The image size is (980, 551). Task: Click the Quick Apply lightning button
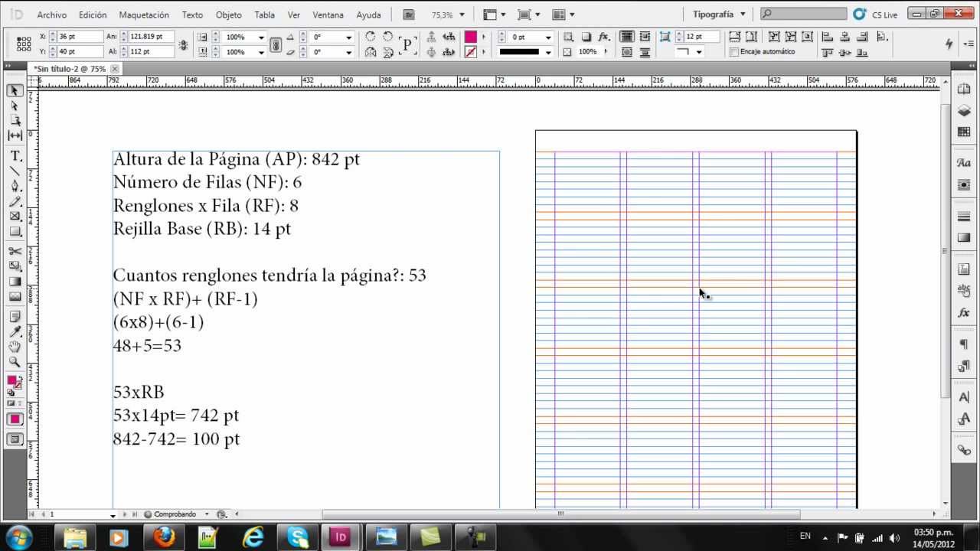pyautogui.click(x=949, y=44)
